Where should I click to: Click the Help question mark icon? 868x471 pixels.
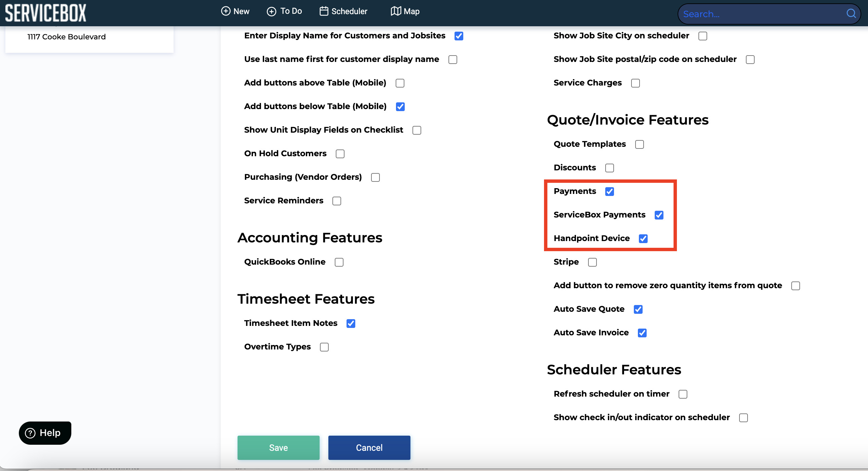30,433
